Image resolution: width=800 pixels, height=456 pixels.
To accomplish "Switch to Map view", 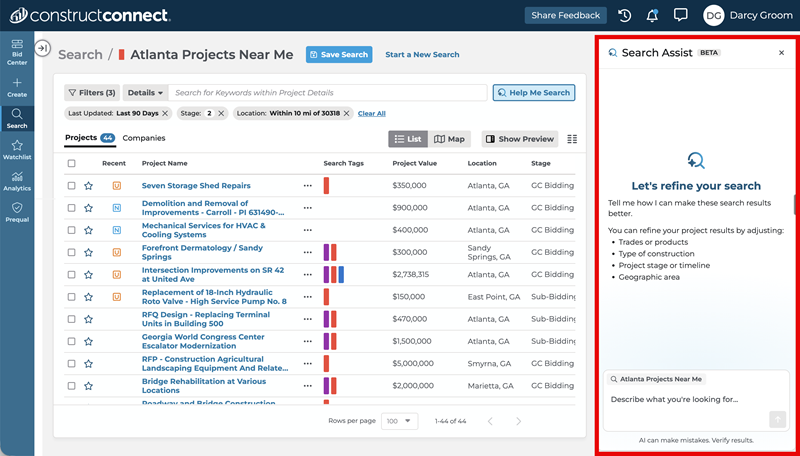I will [x=449, y=139].
